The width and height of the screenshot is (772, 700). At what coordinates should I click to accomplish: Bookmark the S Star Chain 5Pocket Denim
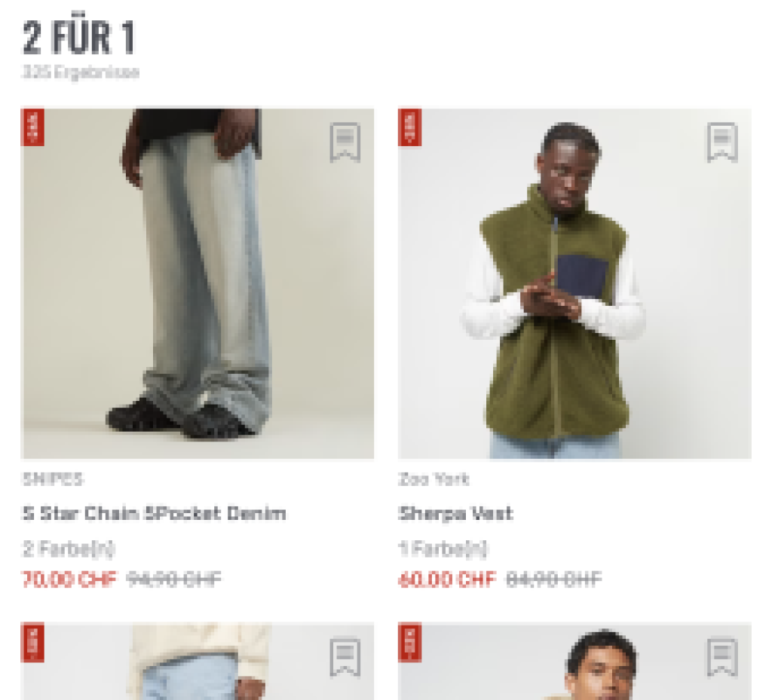345,142
